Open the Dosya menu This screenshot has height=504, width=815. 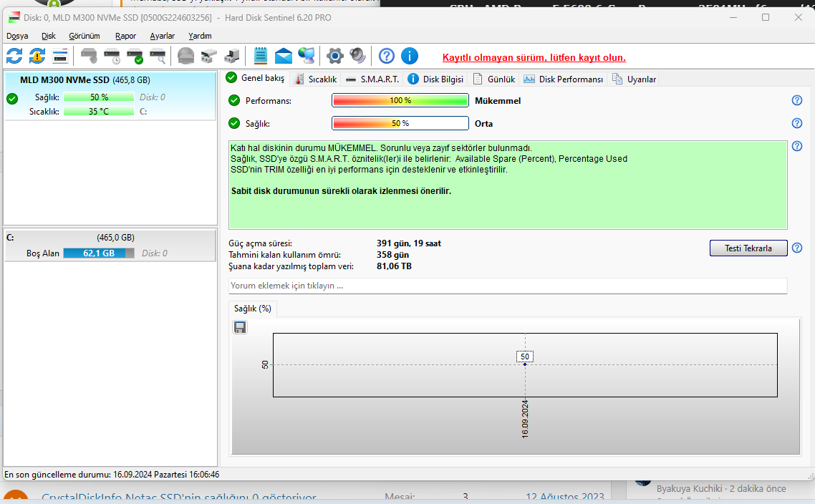17,36
